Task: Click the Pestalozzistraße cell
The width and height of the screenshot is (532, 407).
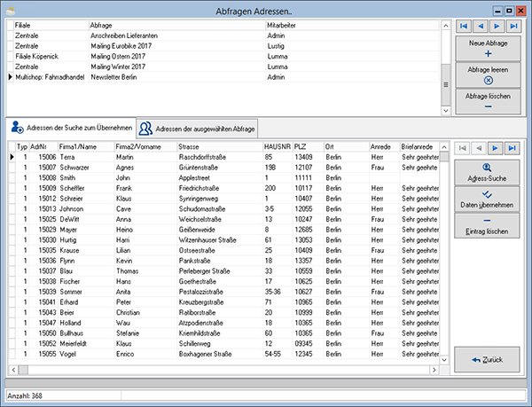Action: pos(220,292)
